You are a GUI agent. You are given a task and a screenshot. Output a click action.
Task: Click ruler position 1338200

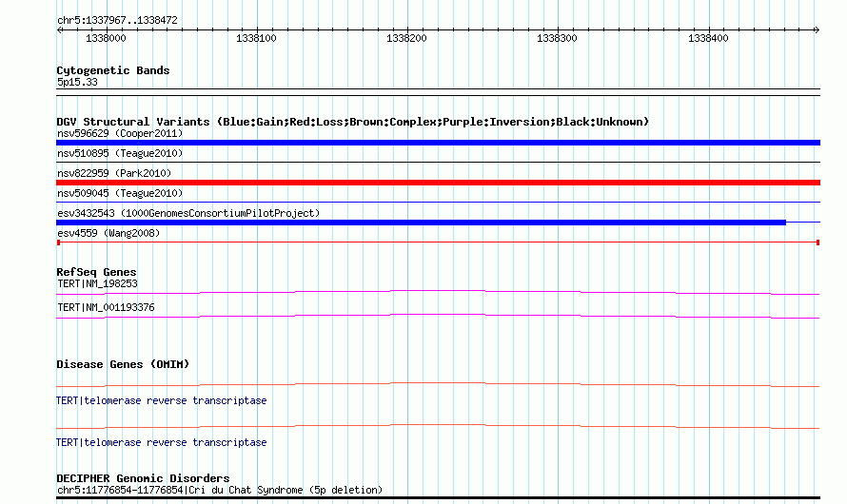(x=406, y=38)
